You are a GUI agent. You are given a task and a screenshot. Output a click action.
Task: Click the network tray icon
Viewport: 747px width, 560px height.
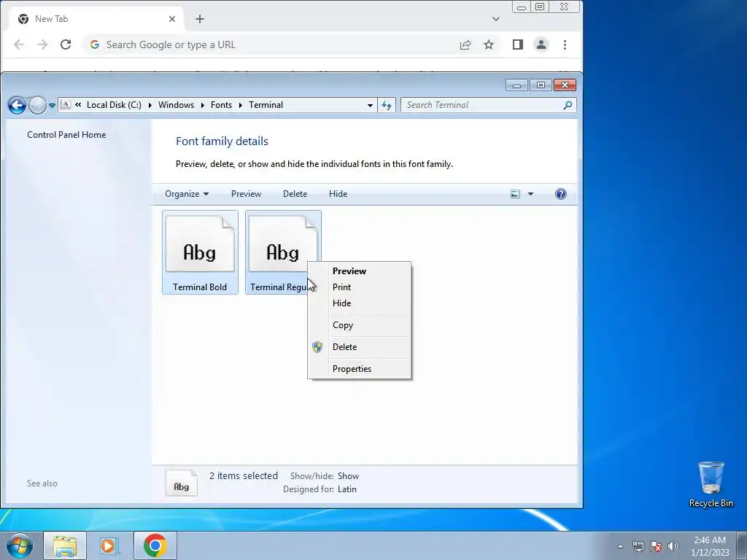click(x=638, y=546)
